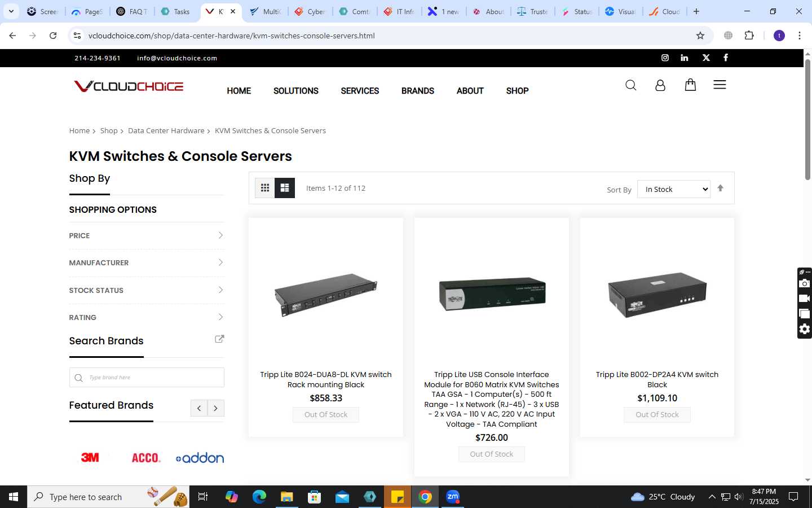This screenshot has height=508, width=812.
Task: Open Microsoft Edge from the taskbar
Action: [x=259, y=497]
